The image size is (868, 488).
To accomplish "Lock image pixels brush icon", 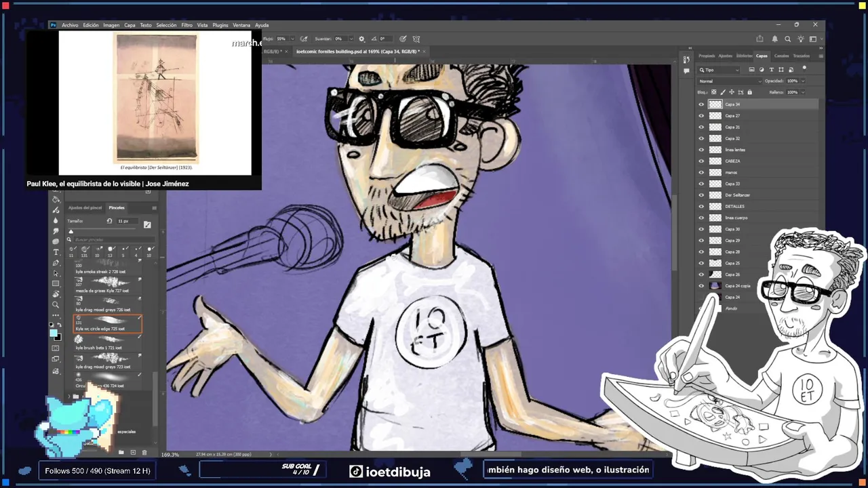I will pyautogui.click(x=723, y=92).
